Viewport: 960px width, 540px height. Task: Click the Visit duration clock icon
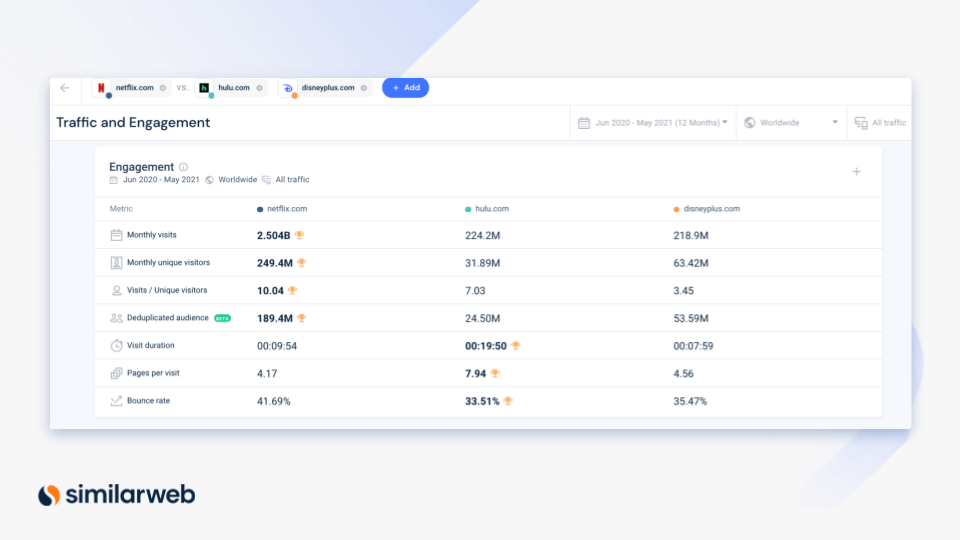point(116,345)
